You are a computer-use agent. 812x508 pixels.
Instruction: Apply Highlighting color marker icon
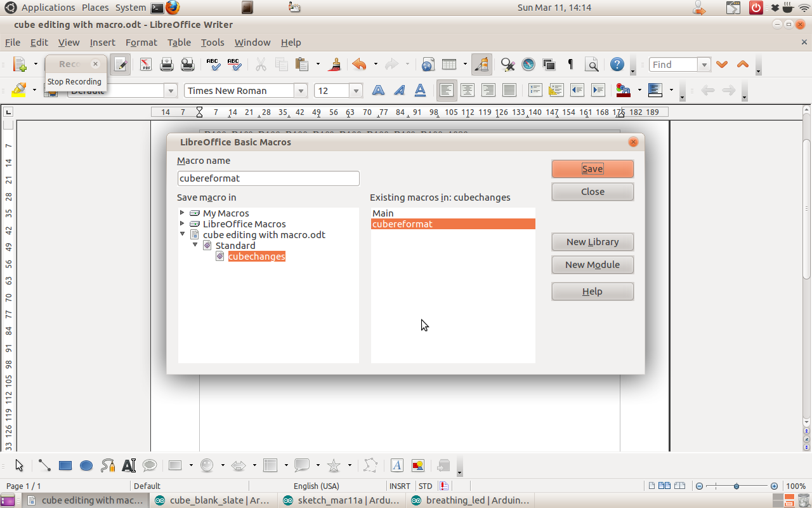[x=18, y=90]
